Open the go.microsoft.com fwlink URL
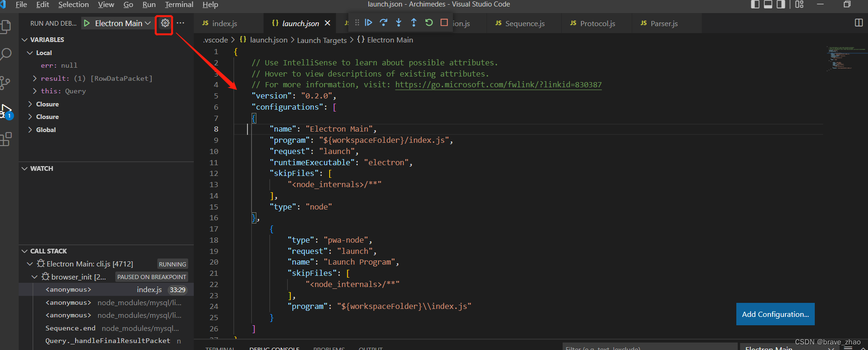Viewport: 868px width, 350px height. pos(498,84)
